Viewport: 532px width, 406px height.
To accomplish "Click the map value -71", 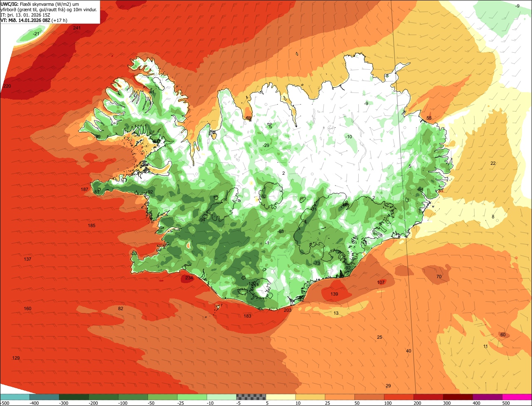I will pos(314,209).
